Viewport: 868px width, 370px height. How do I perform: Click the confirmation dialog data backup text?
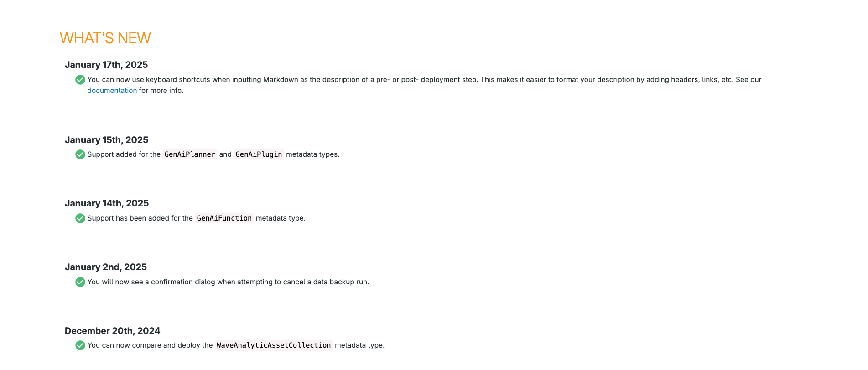point(228,282)
